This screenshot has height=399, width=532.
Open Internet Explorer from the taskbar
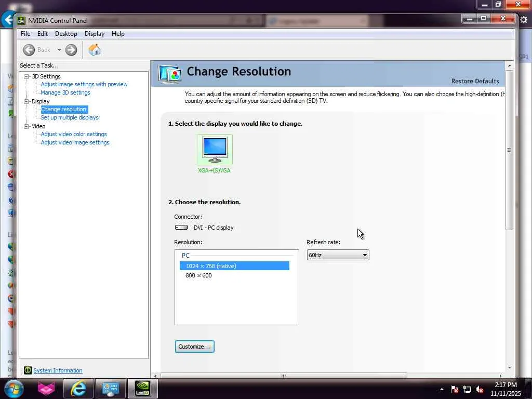pyautogui.click(x=78, y=389)
